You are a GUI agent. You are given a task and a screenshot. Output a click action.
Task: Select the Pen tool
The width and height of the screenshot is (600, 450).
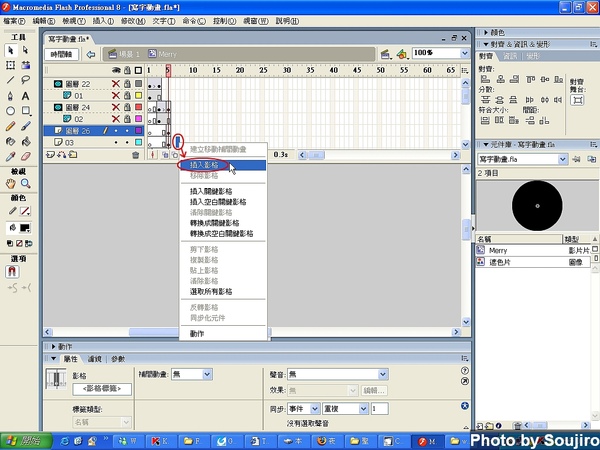click(11, 96)
